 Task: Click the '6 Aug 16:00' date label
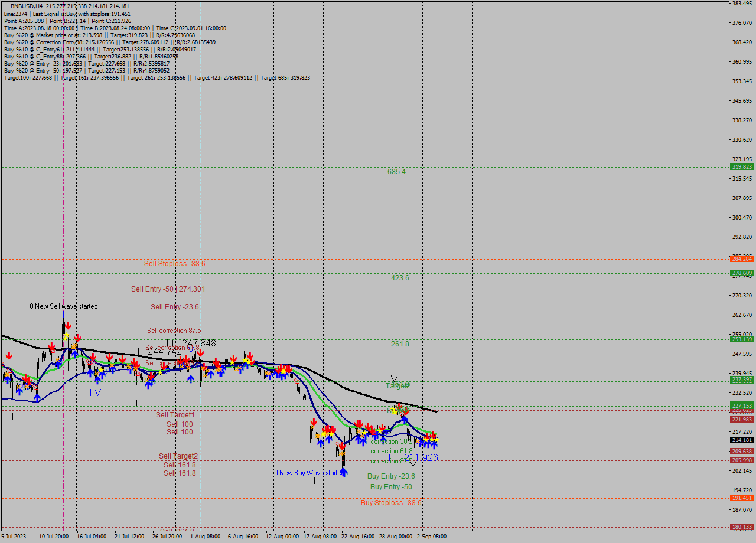243,537
